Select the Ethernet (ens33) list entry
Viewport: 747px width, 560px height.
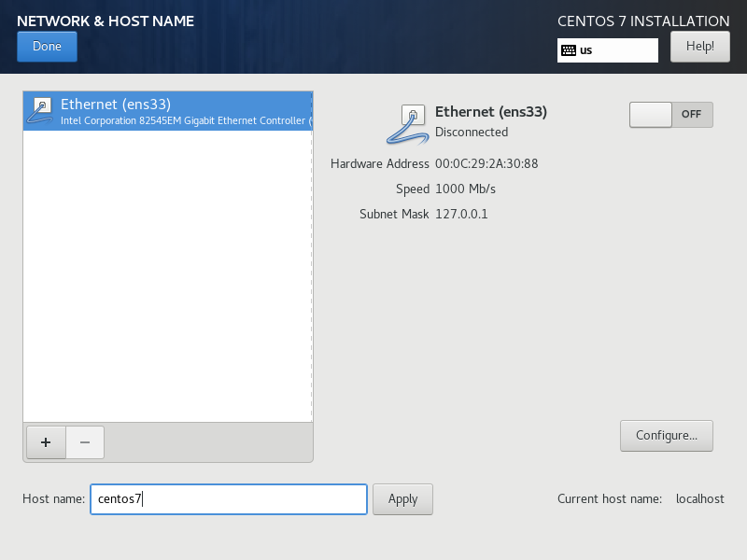pyautogui.click(x=168, y=110)
